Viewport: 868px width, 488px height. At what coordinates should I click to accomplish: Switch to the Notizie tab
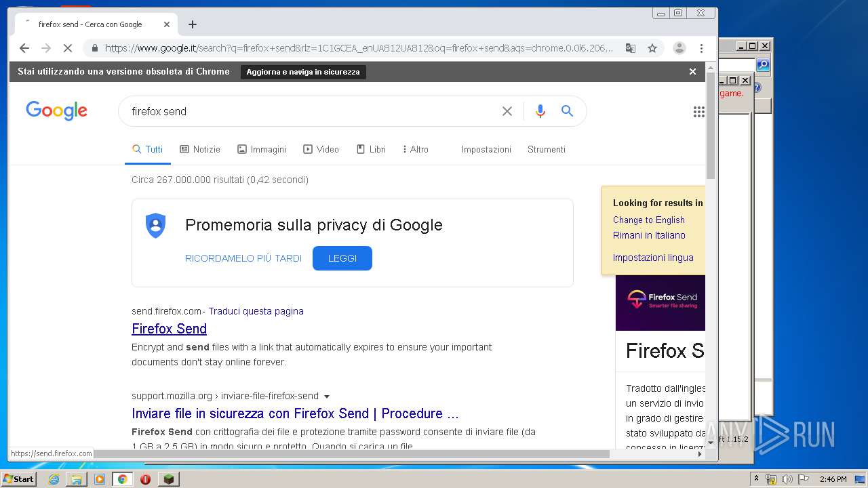(x=200, y=149)
